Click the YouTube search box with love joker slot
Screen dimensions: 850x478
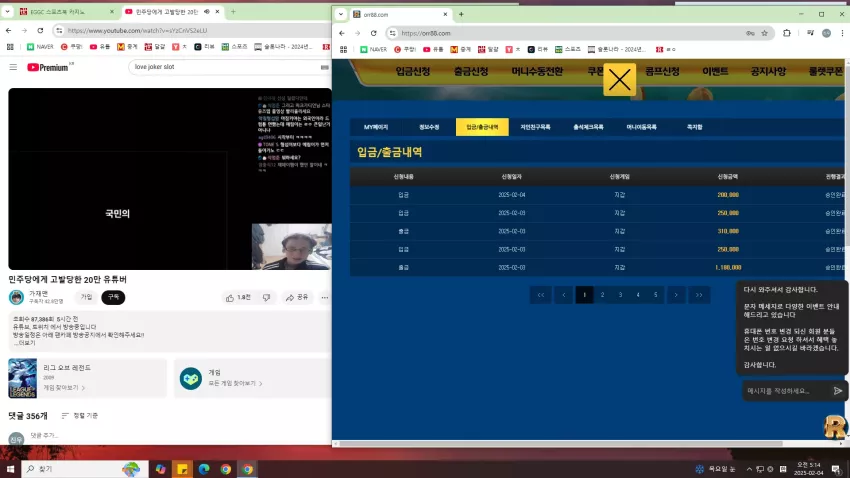point(225,67)
